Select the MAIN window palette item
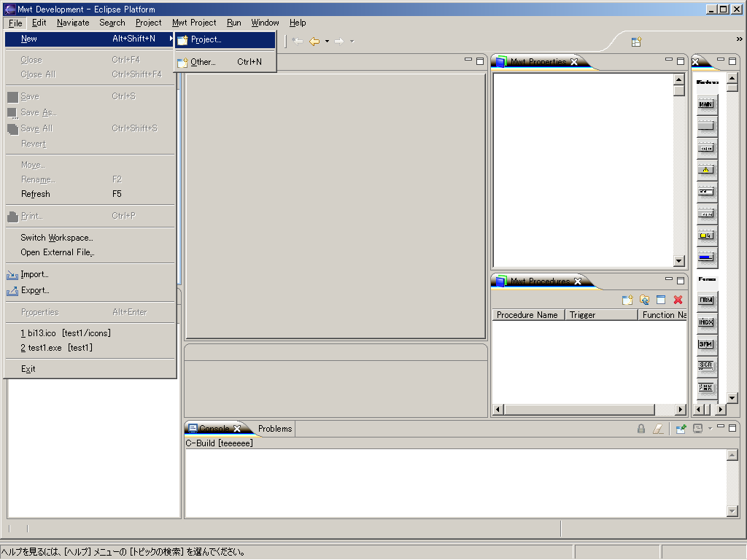747x560 pixels. 706,104
